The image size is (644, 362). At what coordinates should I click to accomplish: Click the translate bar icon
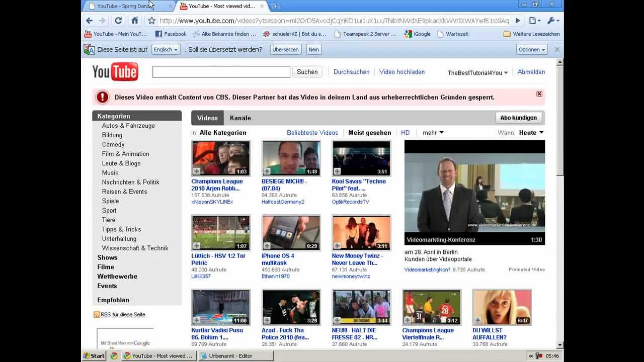coord(89,49)
